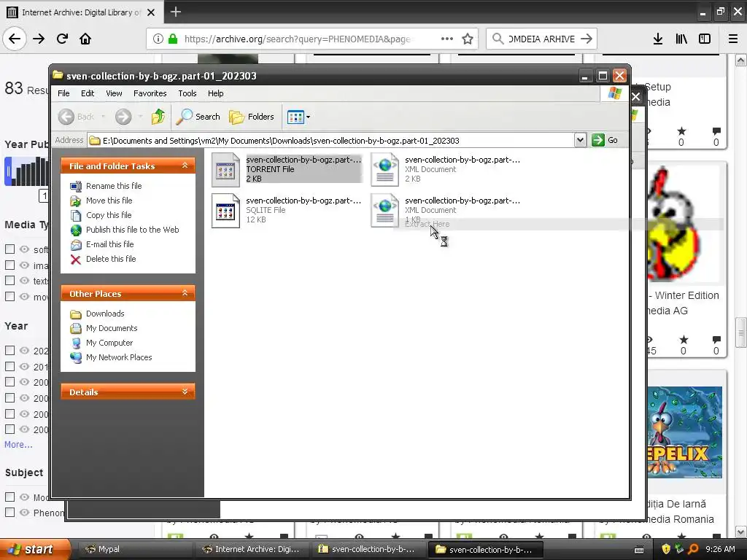Image resolution: width=747 pixels, height=560 pixels.
Task: Open the Help menu in Explorer
Action: 215,93
